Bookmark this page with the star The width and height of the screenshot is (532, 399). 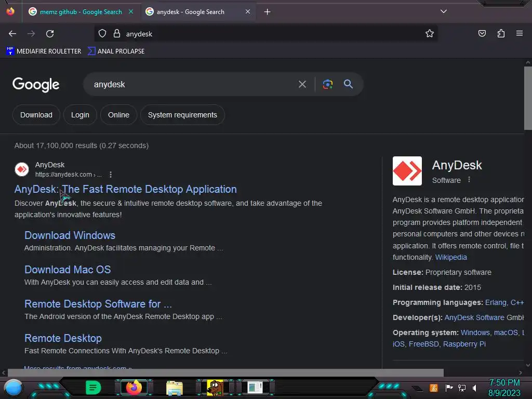pos(430,33)
